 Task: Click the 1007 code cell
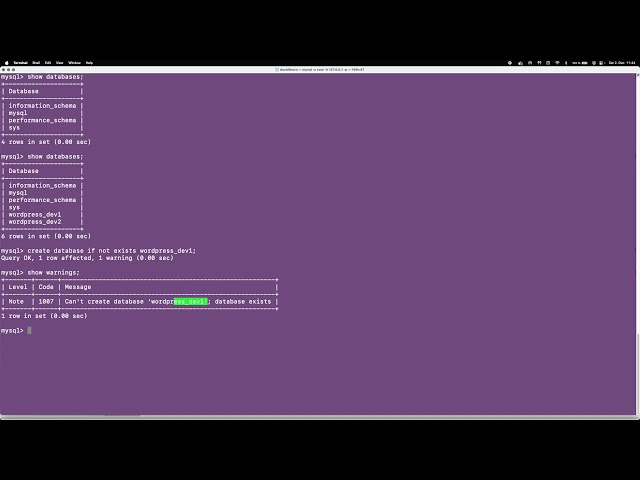click(46, 302)
